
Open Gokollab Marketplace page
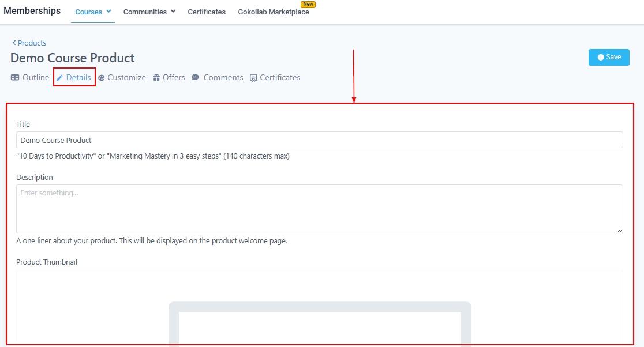coord(274,12)
